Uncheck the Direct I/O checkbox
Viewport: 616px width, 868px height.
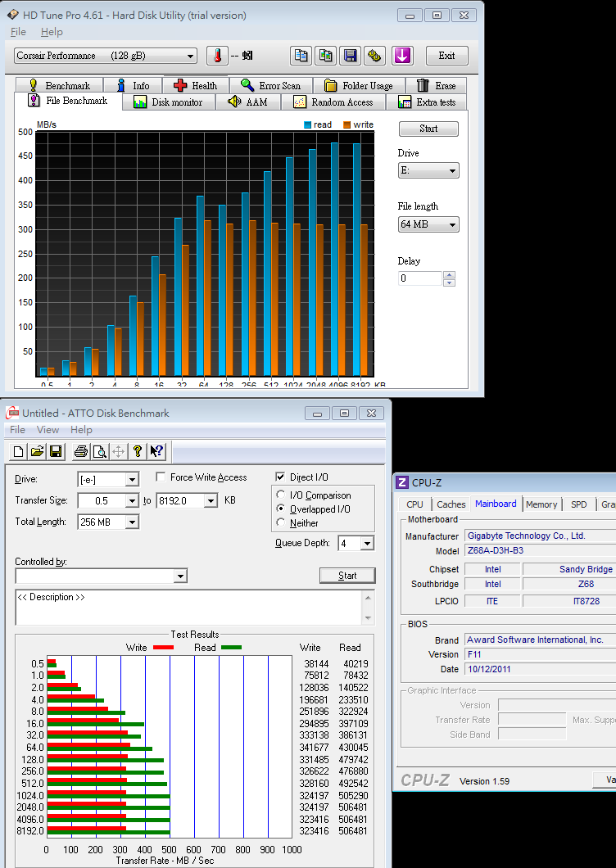(280, 477)
